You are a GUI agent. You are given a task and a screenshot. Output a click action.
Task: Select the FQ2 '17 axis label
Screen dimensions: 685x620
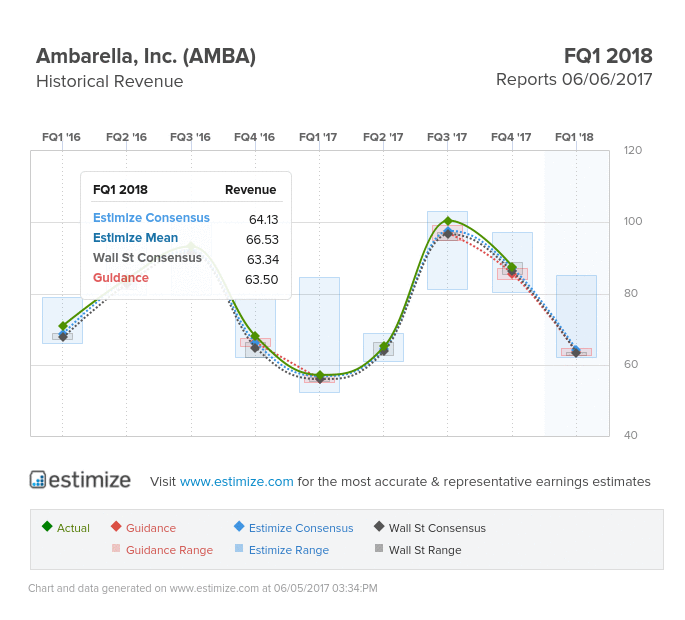[383, 137]
